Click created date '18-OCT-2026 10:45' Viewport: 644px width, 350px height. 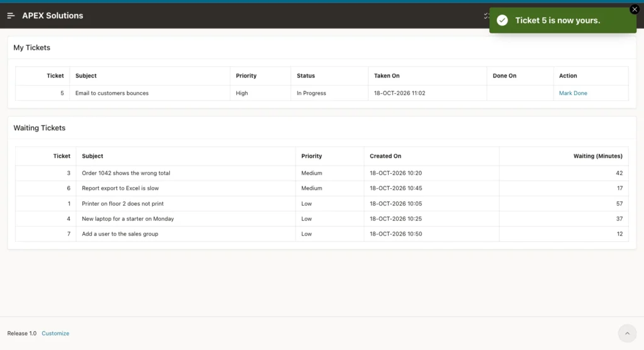[396, 188]
